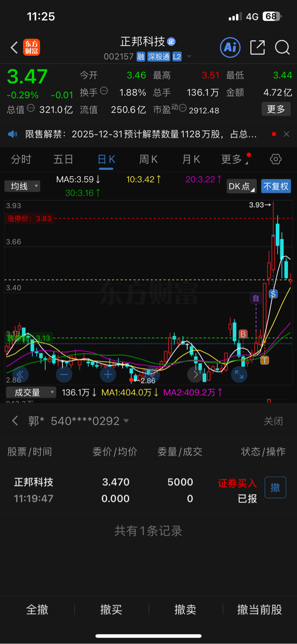The width and height of the screenshot is (297, 644).
Task: Tap the account panel back chevron
Action: pos(15,421)
